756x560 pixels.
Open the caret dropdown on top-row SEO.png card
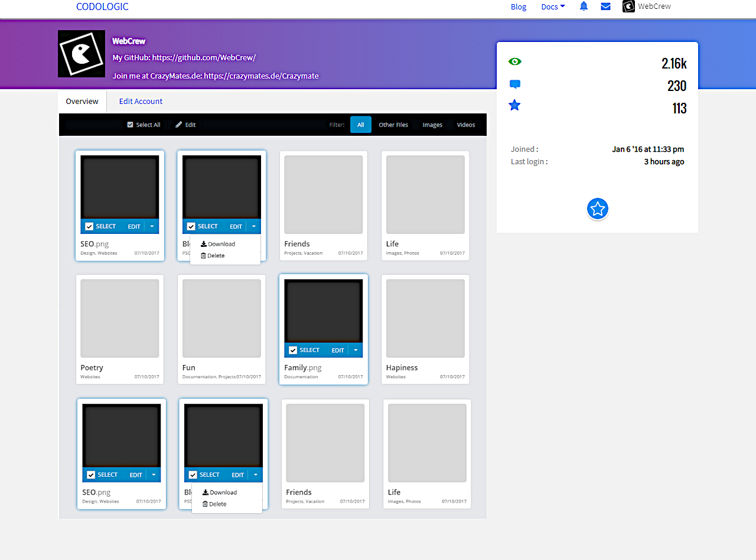[152, 226]
